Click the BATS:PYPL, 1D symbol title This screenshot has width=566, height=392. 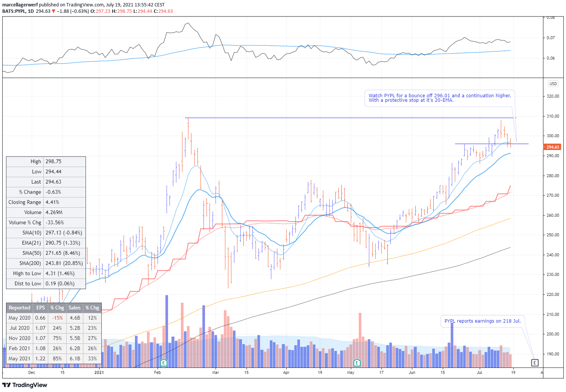coord(18,11)
